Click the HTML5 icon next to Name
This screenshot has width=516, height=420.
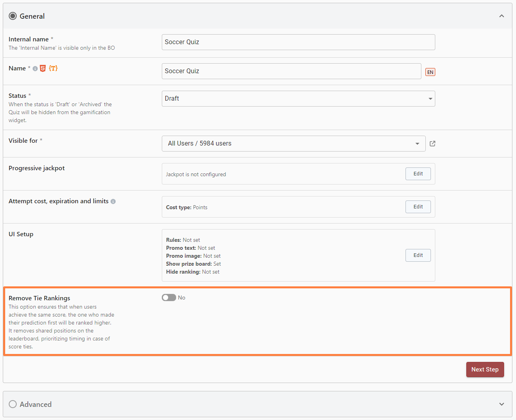tap(43, 68)
